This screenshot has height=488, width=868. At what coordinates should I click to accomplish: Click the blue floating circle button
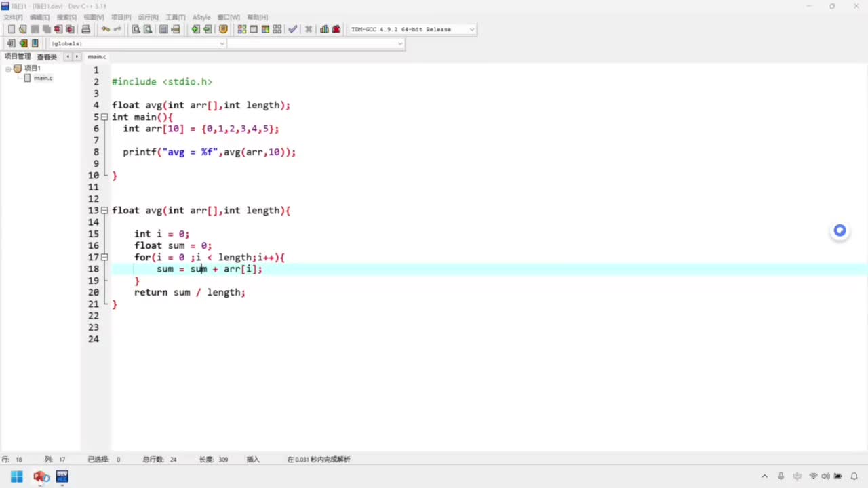[840, 231]
